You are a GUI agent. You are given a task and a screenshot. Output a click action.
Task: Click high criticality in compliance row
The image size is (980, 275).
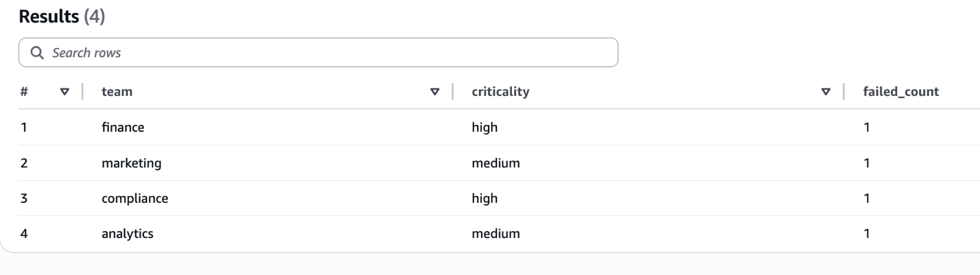(x=485, y=198)
